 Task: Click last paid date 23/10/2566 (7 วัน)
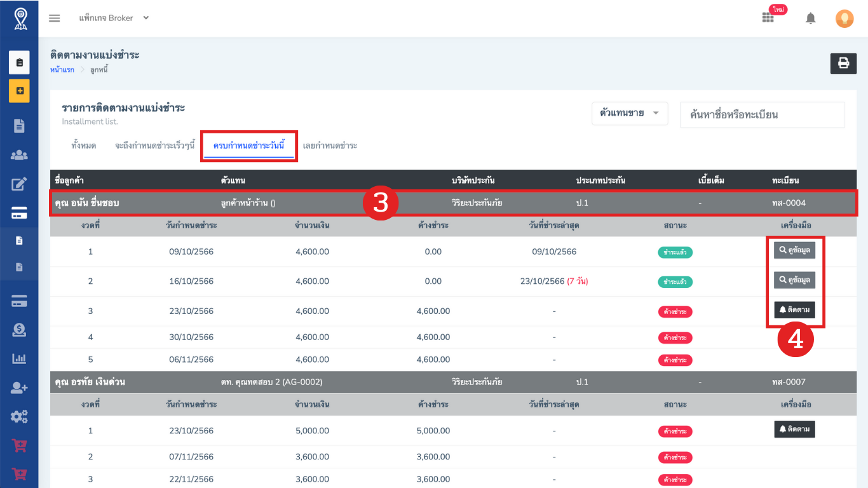pyautogui.click(x=554, y=281)
